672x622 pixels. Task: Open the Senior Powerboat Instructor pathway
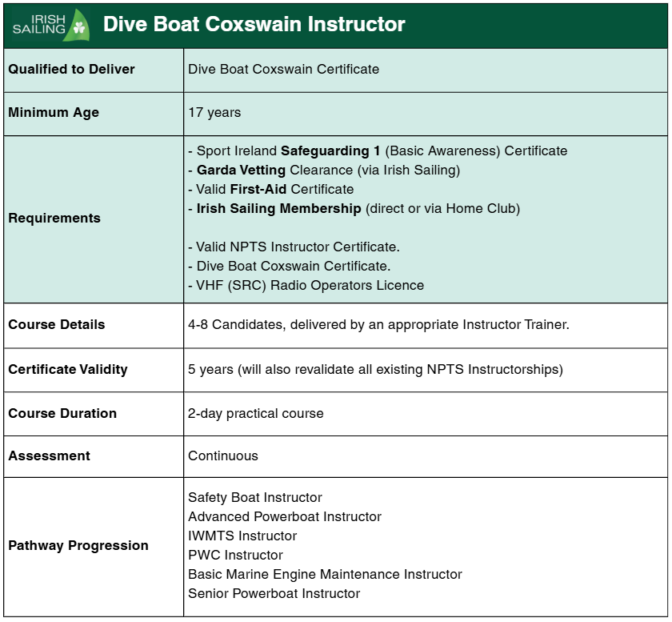(x=274, y=594)
